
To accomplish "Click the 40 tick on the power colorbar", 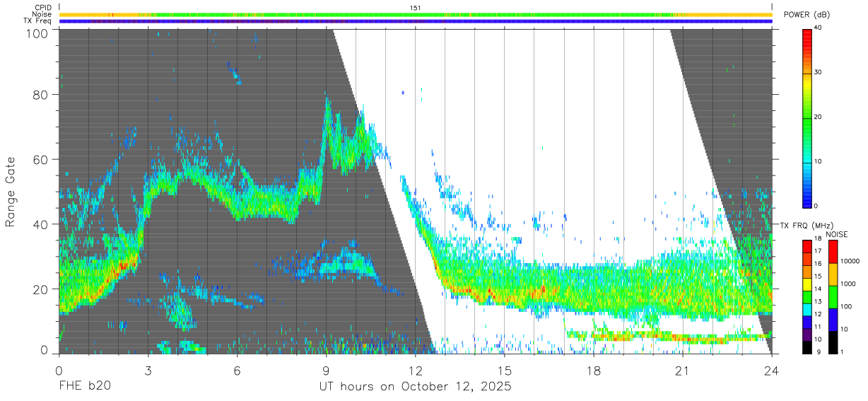I will [x=819, y=28].
